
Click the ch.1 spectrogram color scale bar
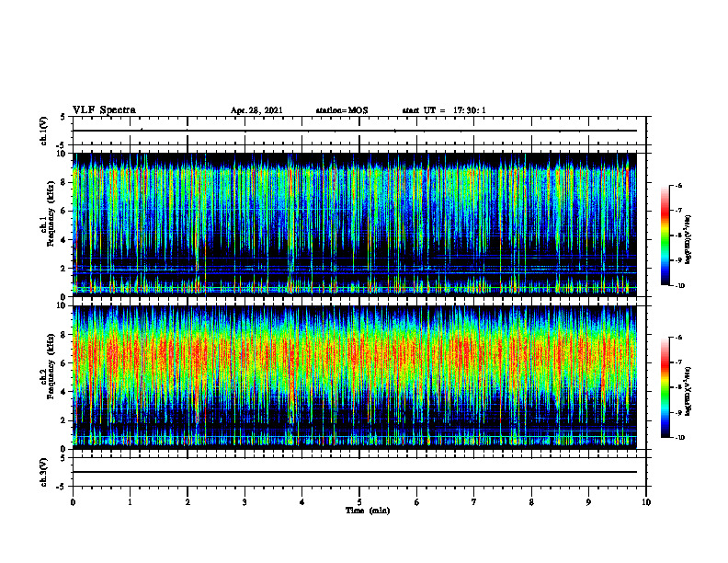click(x=665, y=236)
